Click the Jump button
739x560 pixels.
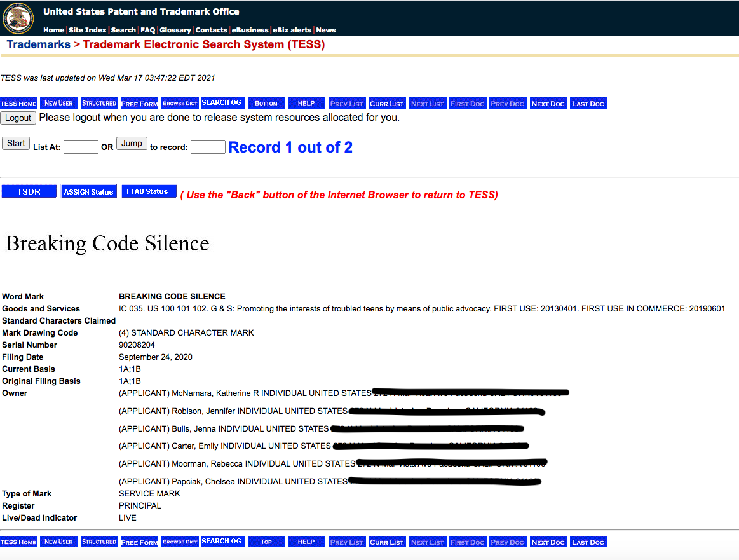[132, 144]
